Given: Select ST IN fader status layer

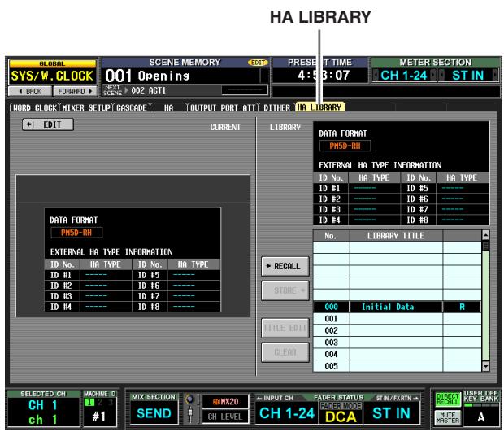Looking at the screenshot, I should (391, 413).
